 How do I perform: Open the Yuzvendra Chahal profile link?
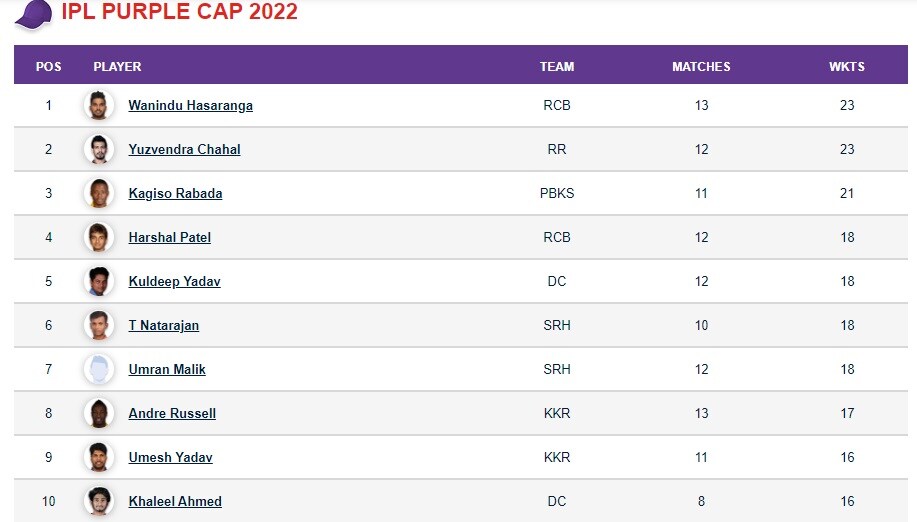point(184,149)
